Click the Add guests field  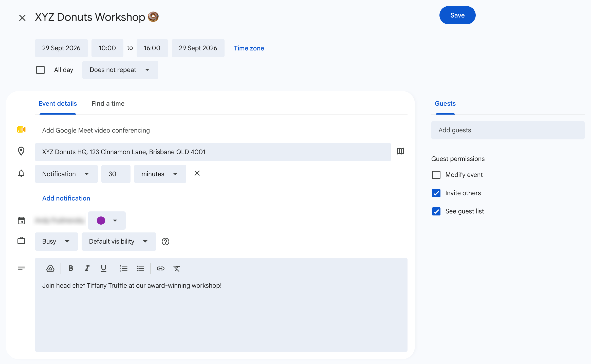tap(508, 130)
